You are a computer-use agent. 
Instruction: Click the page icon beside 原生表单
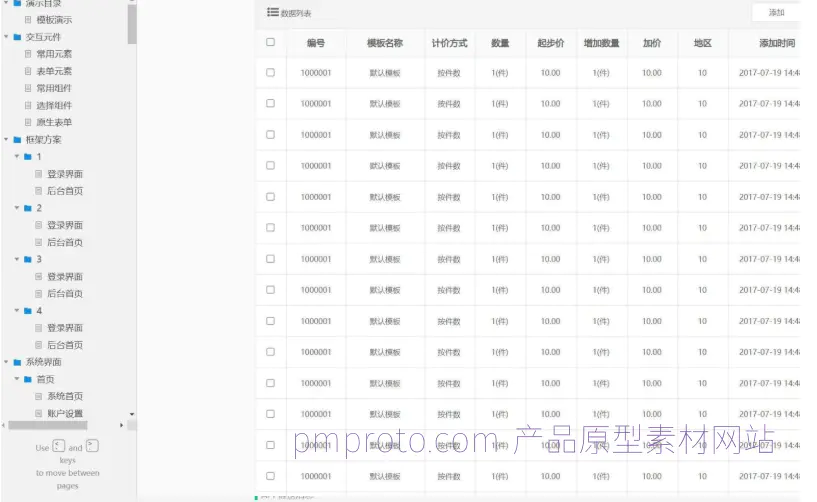tap(28, 123)
